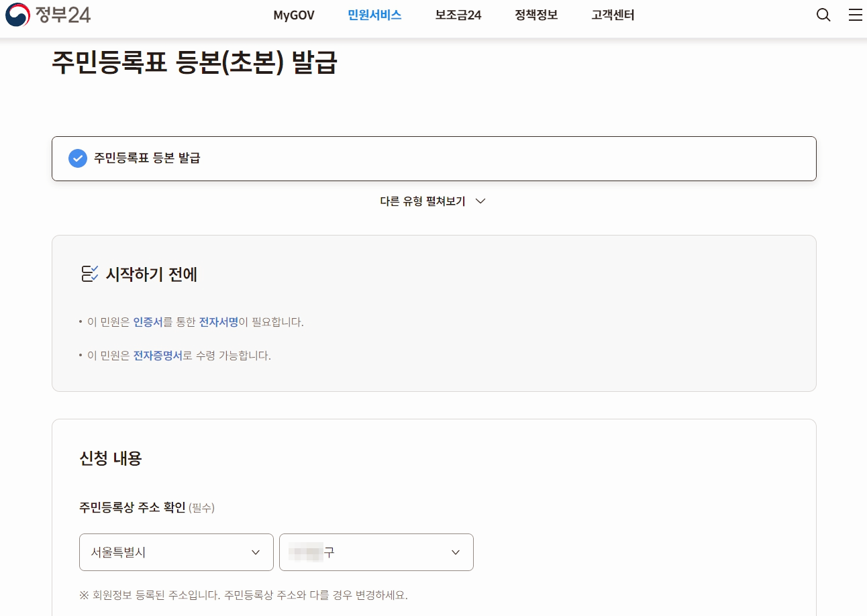
Task: Click the 주민등록표 등본 발급 service card
Action: coord(433,158)
